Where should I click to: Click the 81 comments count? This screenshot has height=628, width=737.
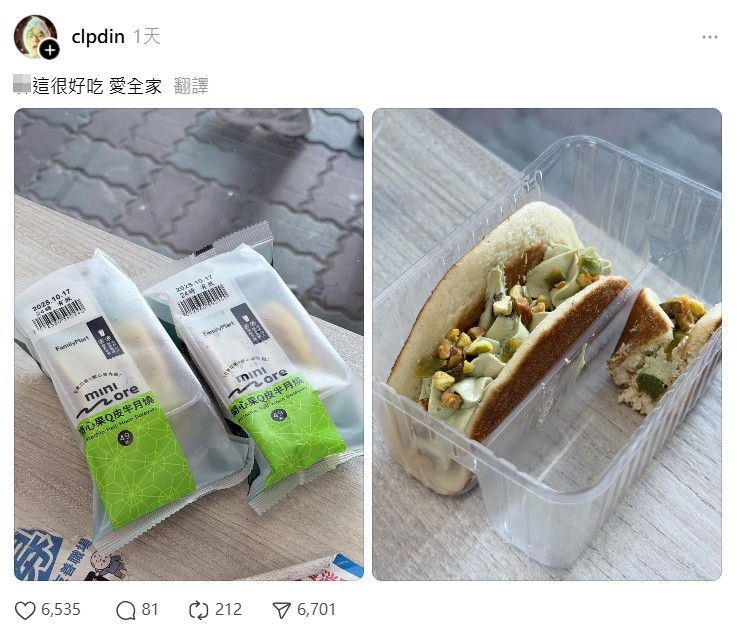[149, 610]
